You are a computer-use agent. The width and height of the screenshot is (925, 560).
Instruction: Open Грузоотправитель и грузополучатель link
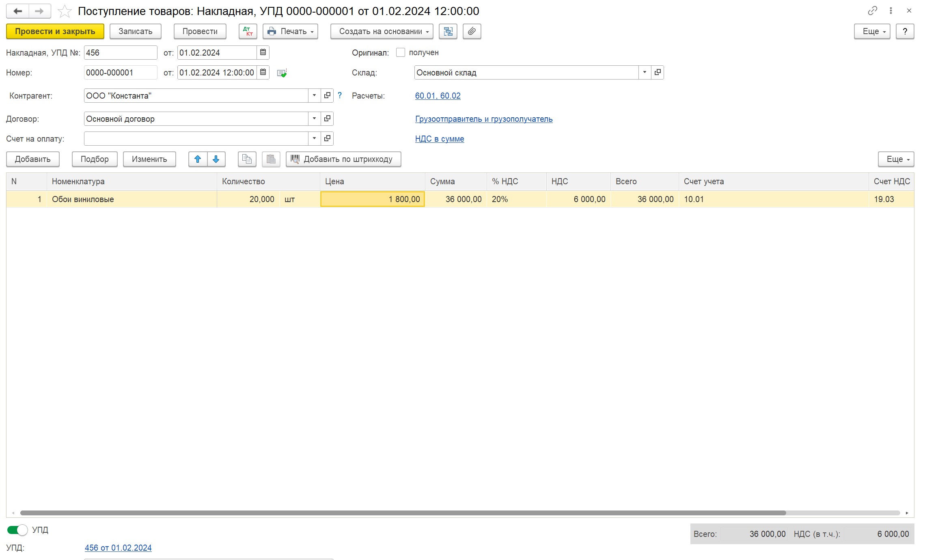484,119
